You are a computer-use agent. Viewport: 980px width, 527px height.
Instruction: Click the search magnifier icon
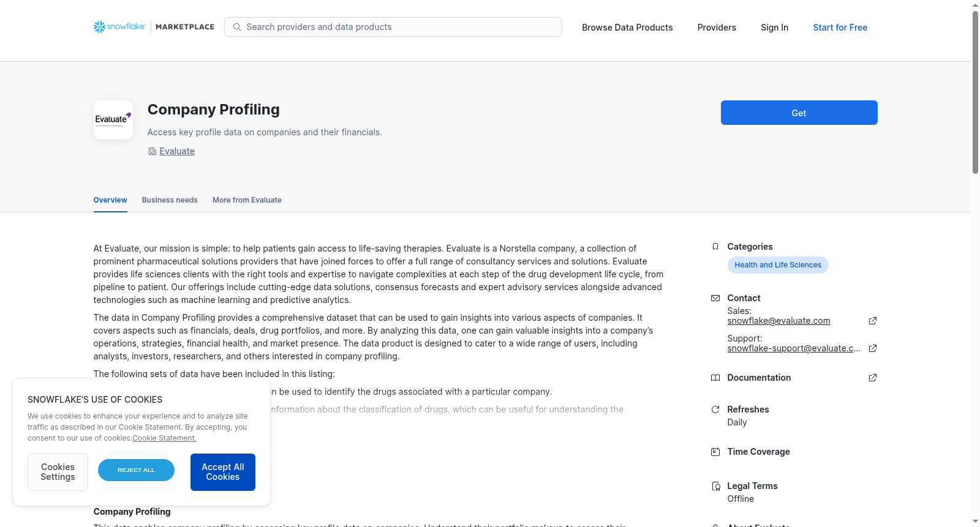[x=237, y=27]
